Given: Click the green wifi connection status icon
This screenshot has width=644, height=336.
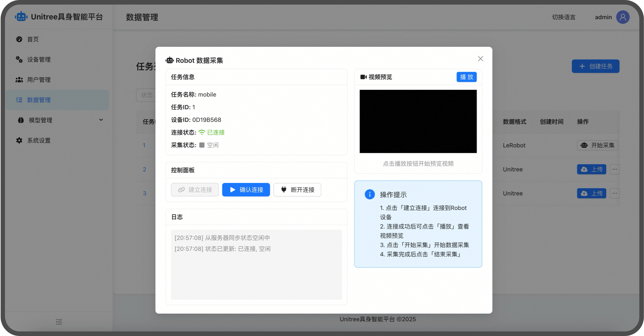Looking at the screenshot, I should click(202, 133).
